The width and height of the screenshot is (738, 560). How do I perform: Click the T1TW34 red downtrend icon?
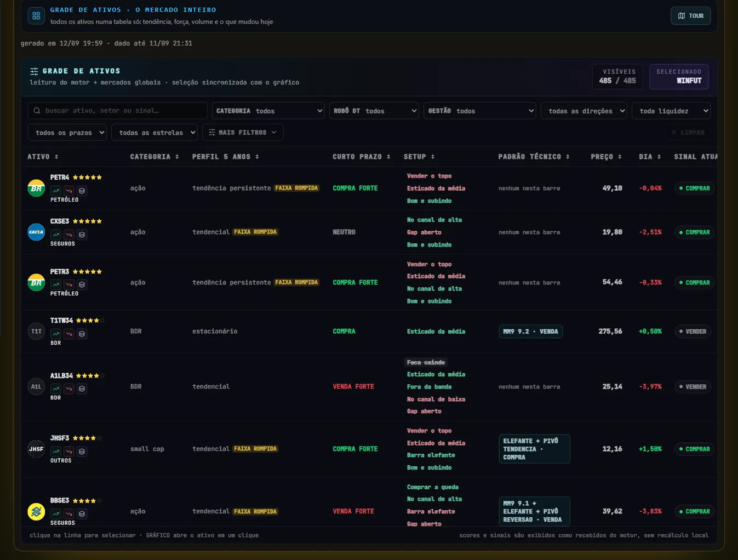(x=69, y=334)
